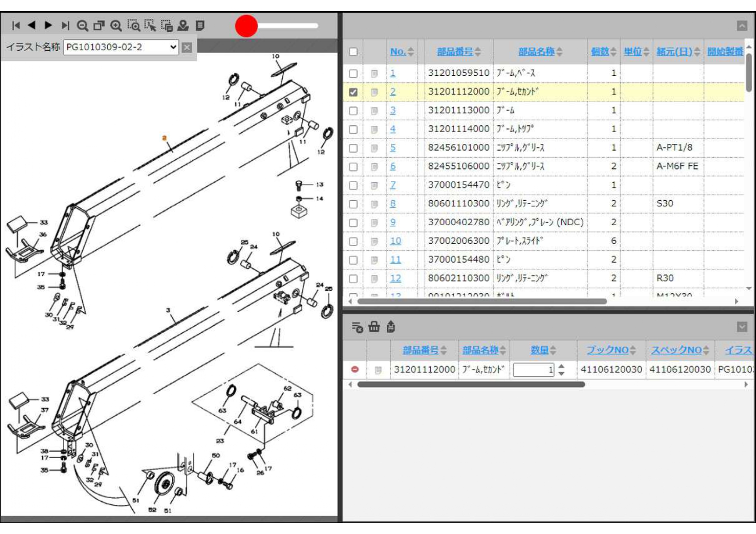Click part No. 7 link
Image resolution: width=756 pixels, height=534 pixels.
[392, 185]
